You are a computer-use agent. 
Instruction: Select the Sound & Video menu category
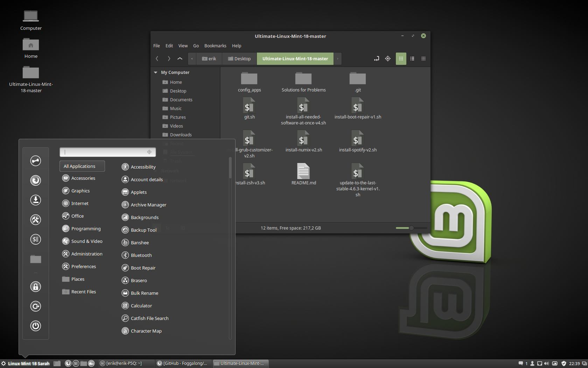pyautogui.click(x=82, y=241)
